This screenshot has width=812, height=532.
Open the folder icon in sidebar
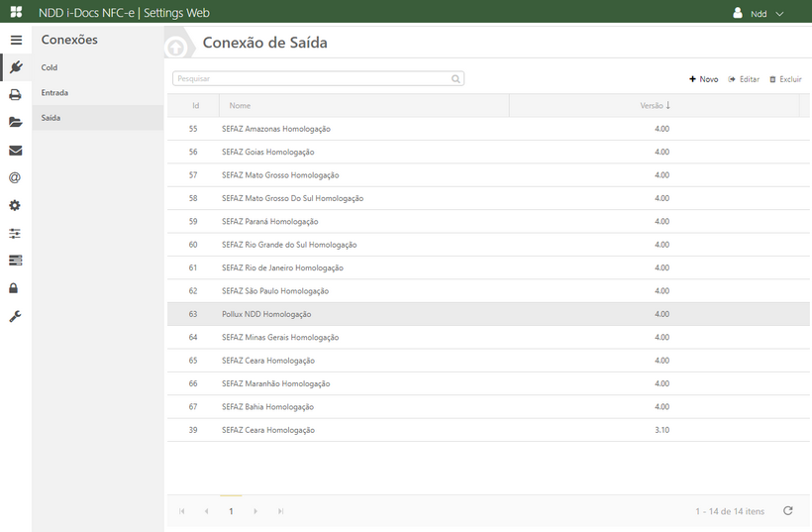tap(16, 123)
